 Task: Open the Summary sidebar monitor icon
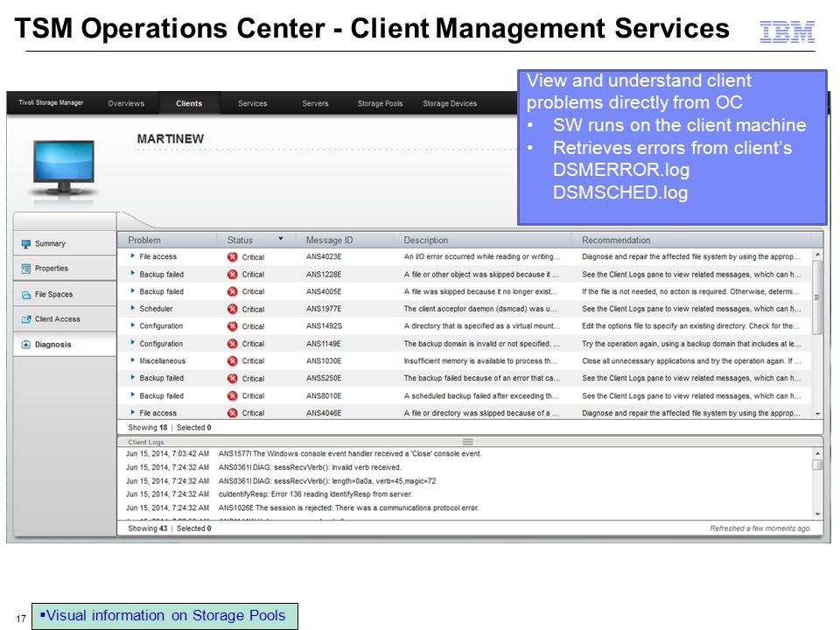point(25,244)
